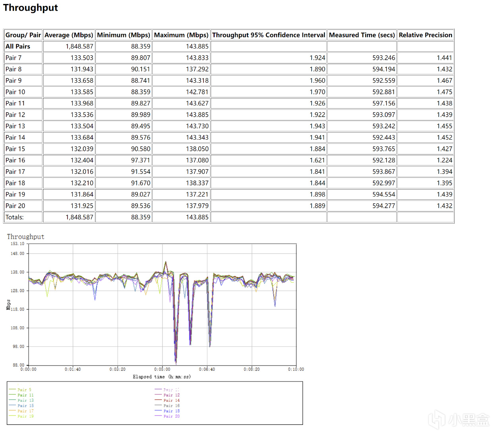Select Pair 18 in chart legend
Viewport: 504px width, 440px height.
[x=172, y=411]
